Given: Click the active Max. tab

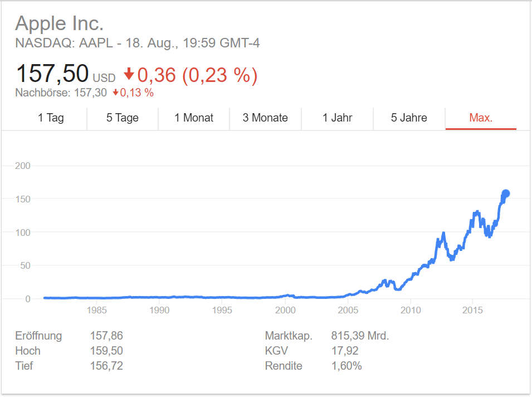Looking at the screenshot, I should pos(481,118).
